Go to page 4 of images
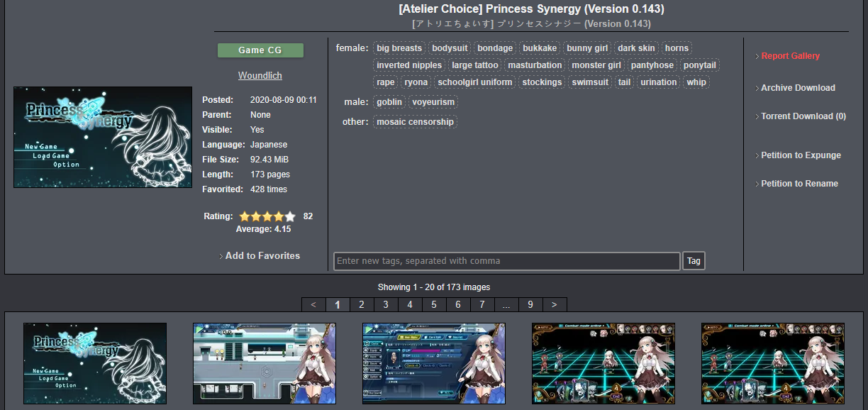The height and width of the screenshot is (410, 868). [410, 304]
